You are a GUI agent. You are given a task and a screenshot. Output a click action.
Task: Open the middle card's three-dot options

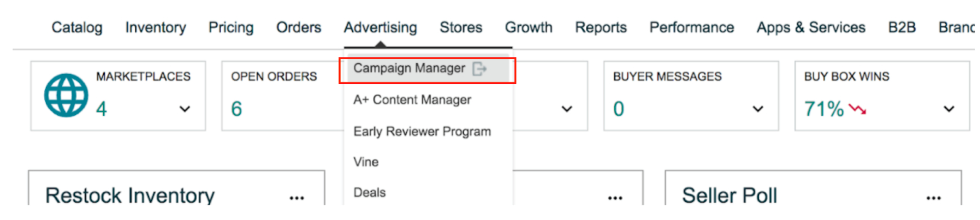click(x=615, y=198)
